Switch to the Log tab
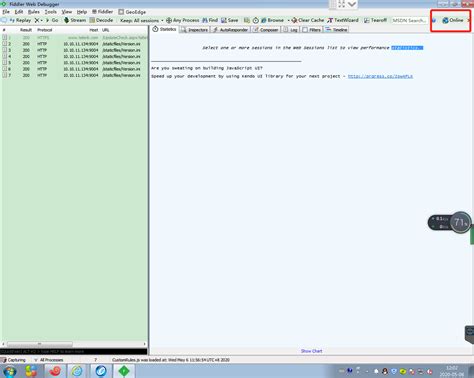The image size is (474, 378). tap(290, 30)
